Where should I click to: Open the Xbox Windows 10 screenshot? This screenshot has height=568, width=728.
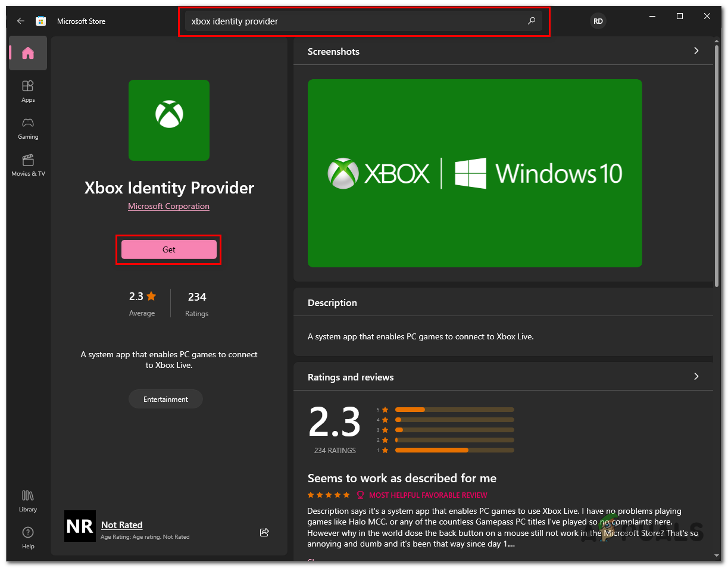pos(475,173)
